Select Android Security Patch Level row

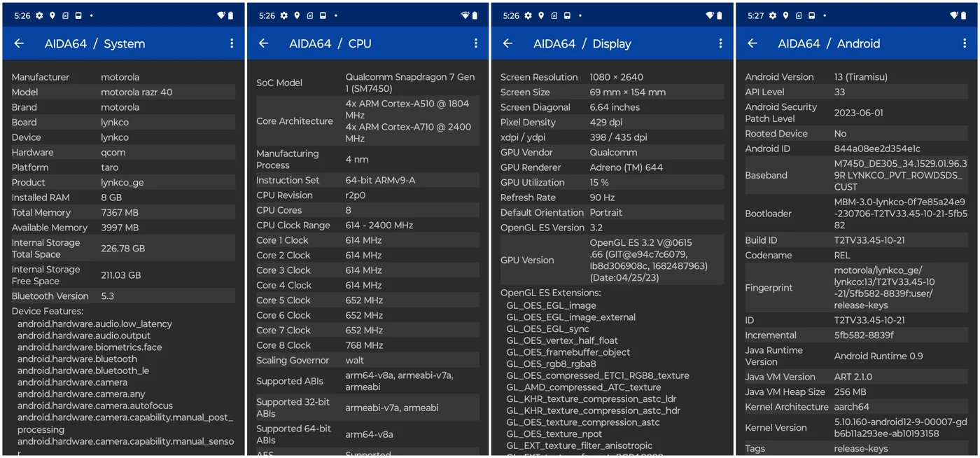[855, 113]
